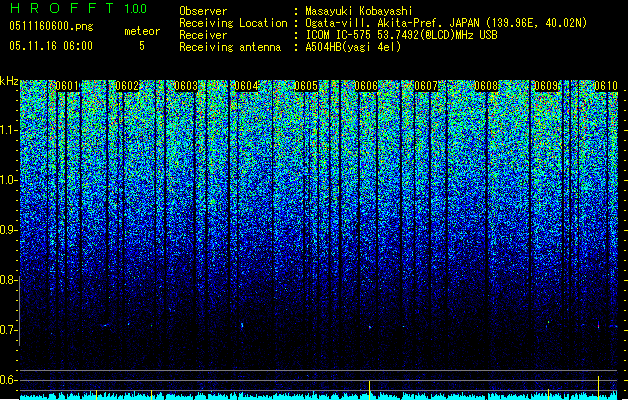This screenshot has width=629, height=400.
Task: Click the 0606 time marker
Action: point(366,86)
